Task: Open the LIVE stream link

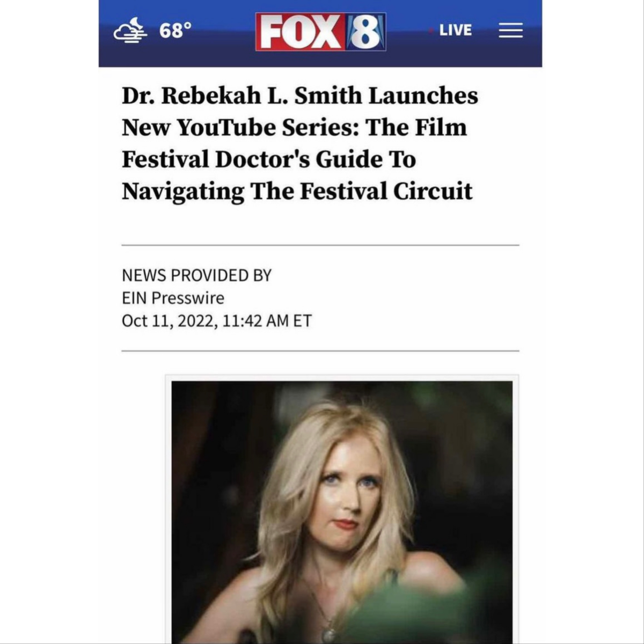Action: (455, 31)
